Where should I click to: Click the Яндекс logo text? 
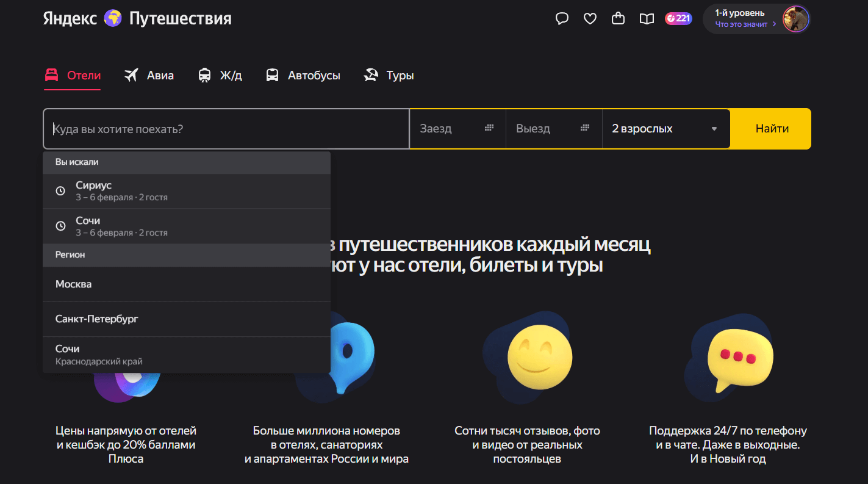coord(70,18)
